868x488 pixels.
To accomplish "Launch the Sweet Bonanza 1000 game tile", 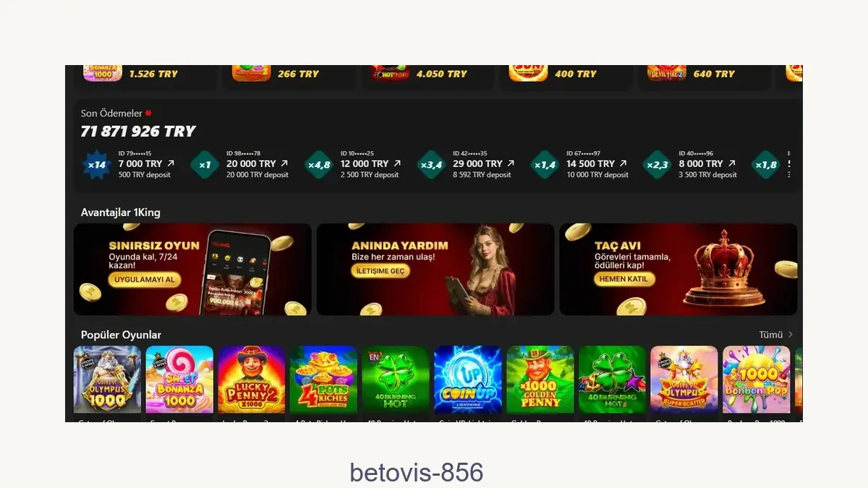I will [179, 380].
